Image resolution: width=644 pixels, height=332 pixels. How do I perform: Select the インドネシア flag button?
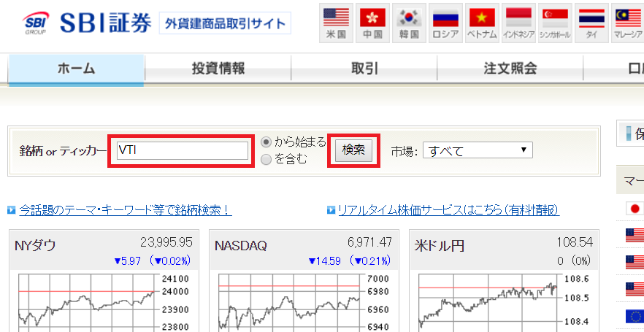(x=518, y=23)
